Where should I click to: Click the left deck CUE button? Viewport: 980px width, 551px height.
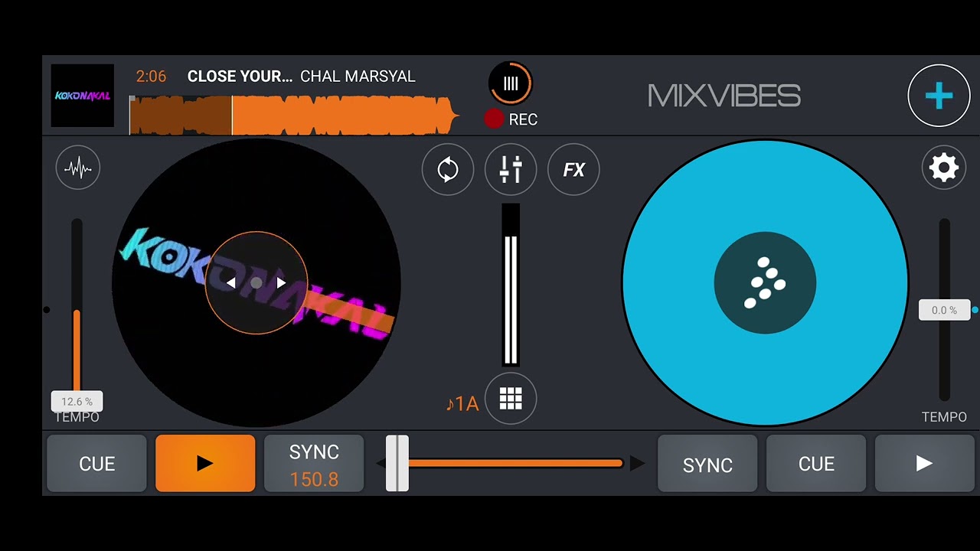[x=97, y=464]
